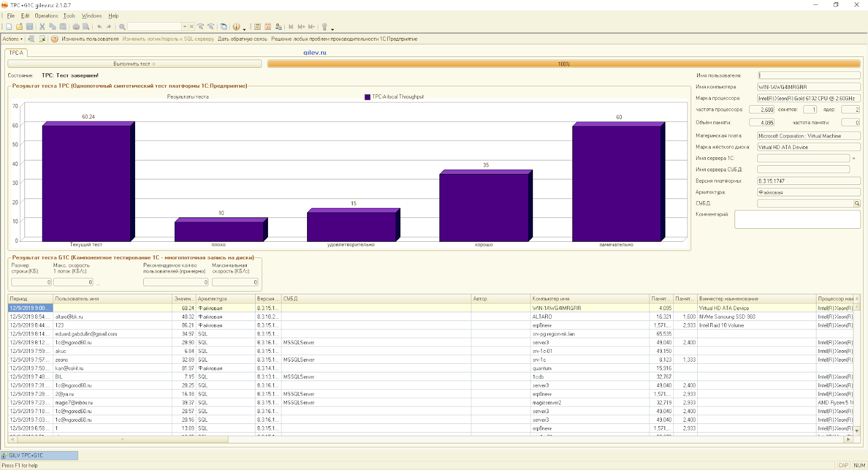Open the Tools menu
The image size is (868, 470).
click(69, 16)
